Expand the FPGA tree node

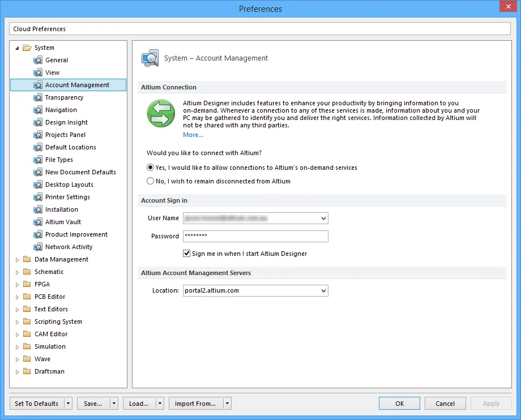coord(18,285)
